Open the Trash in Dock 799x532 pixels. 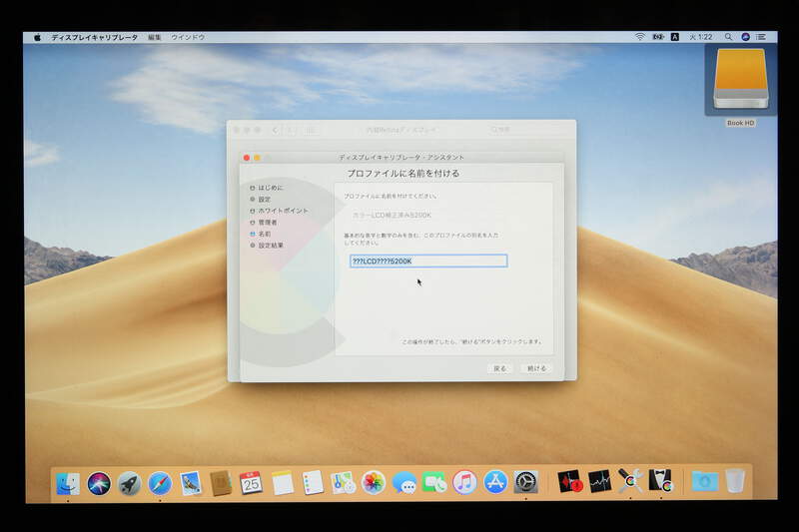(735, 482)
